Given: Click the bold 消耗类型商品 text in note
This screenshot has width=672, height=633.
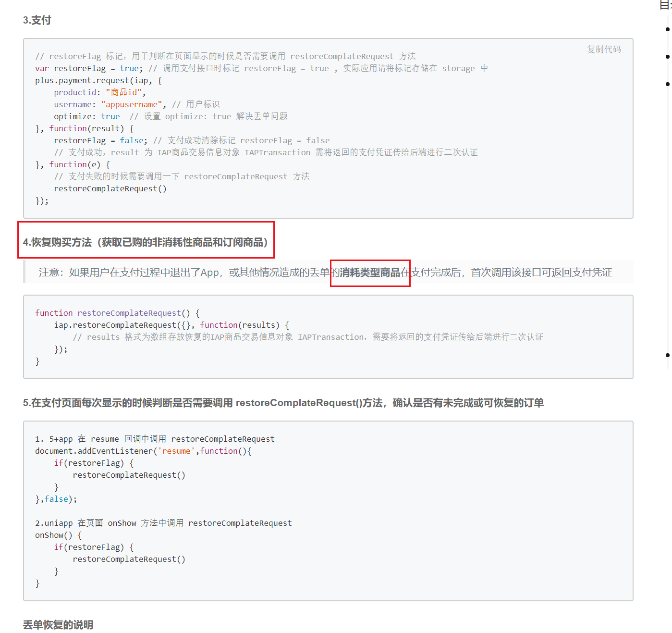Looking at the screenshot, I should click(370, 273).
